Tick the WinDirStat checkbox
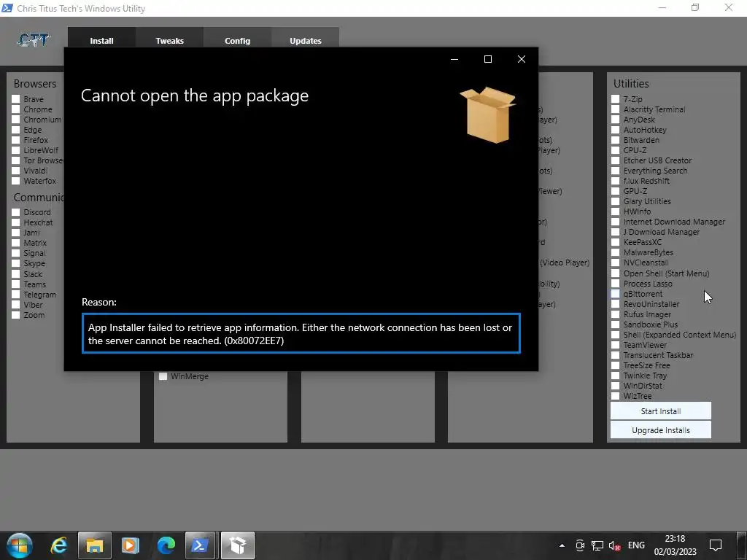 616,386
